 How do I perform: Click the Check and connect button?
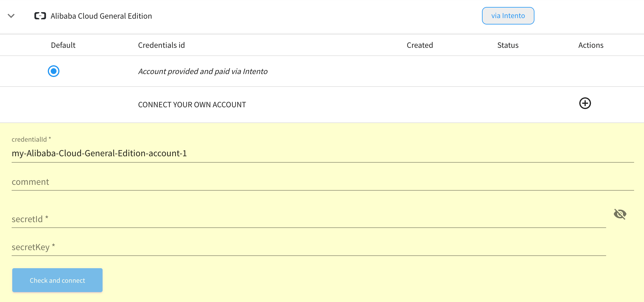click(x=57, y=280)
